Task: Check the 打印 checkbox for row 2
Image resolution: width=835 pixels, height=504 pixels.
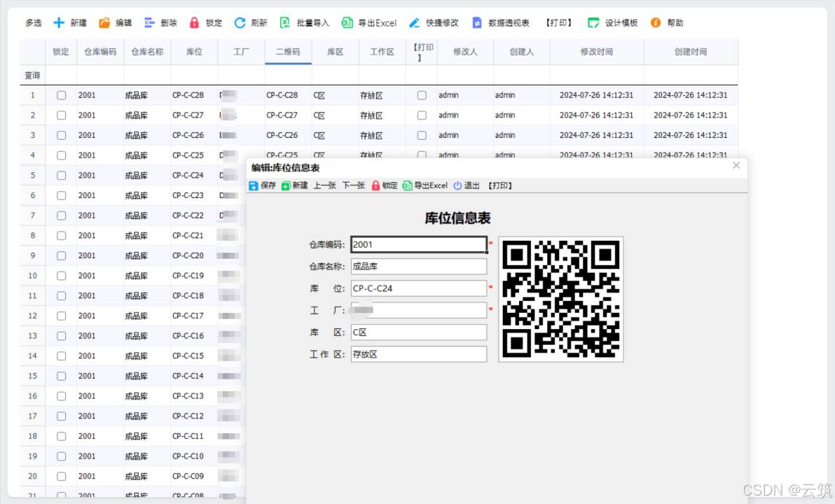Action: tap(422, 115)
